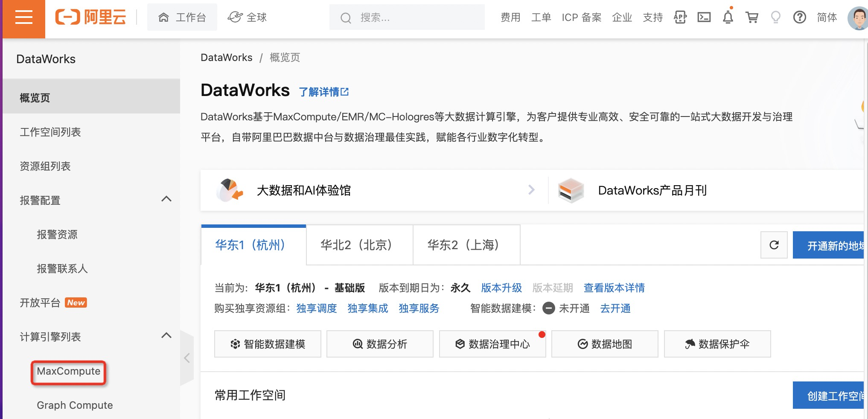The image size is (868, 419).
Task: Click the 独享服务 link
Action: tap(419, 308)
